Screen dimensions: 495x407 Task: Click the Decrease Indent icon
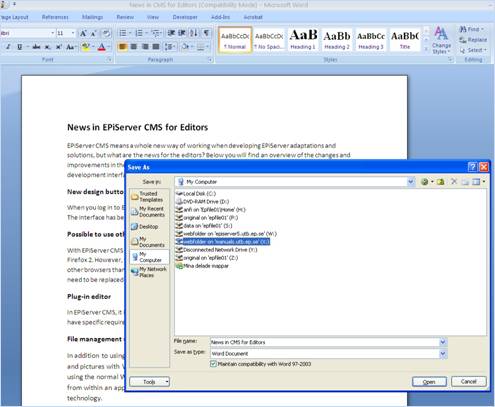tap(171, 33)
